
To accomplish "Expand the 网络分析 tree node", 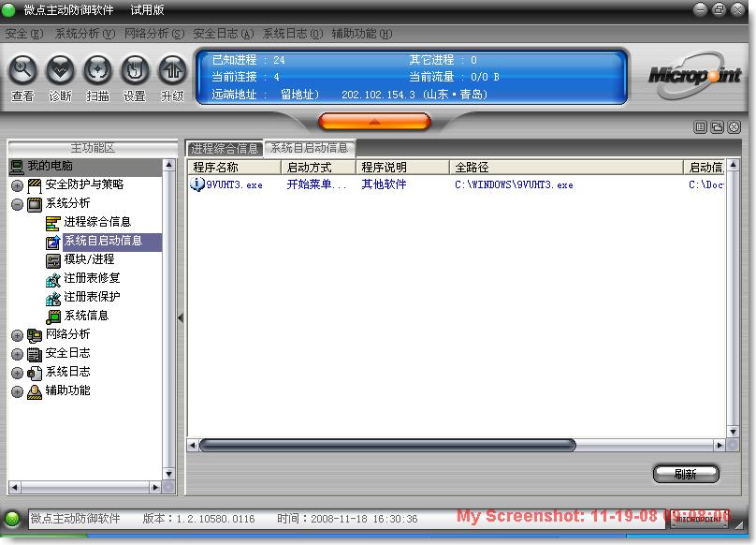I will (18, 336).
